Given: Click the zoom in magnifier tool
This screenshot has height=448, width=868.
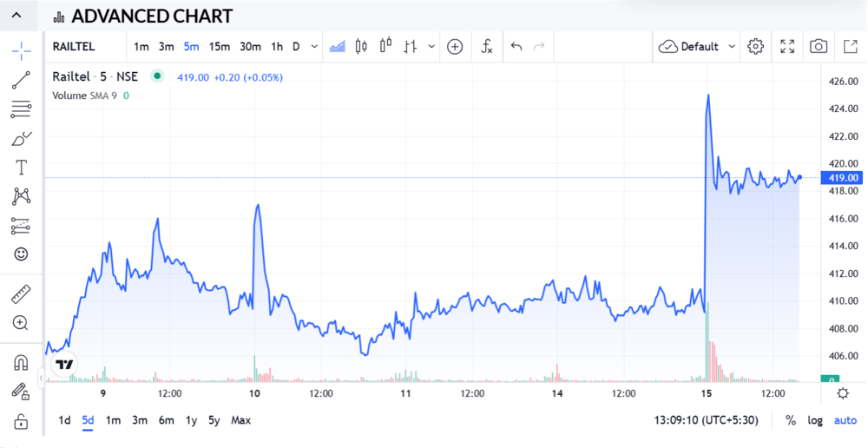Looking at the screenshot, I should click(21, 323).
